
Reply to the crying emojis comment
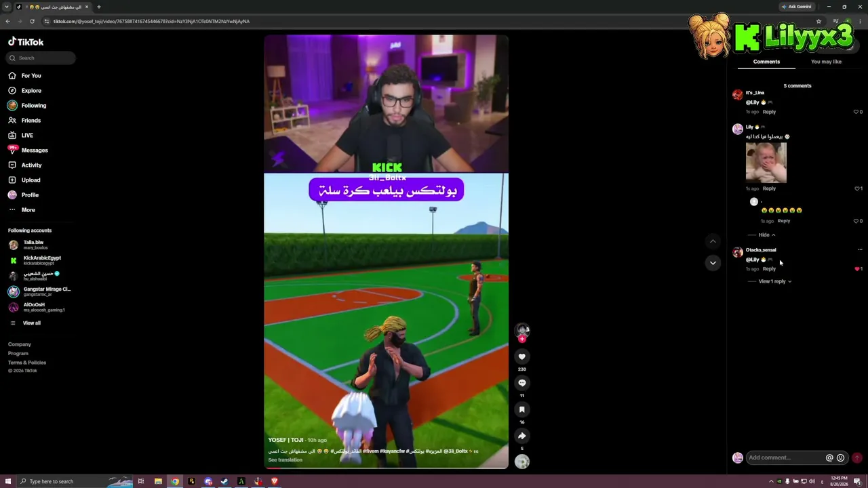point(784,221)
